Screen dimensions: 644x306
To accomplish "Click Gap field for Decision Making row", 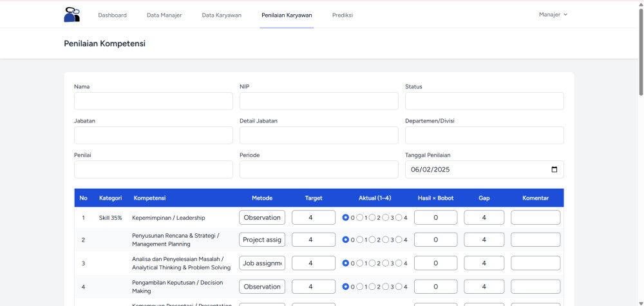I will (484, 287).
